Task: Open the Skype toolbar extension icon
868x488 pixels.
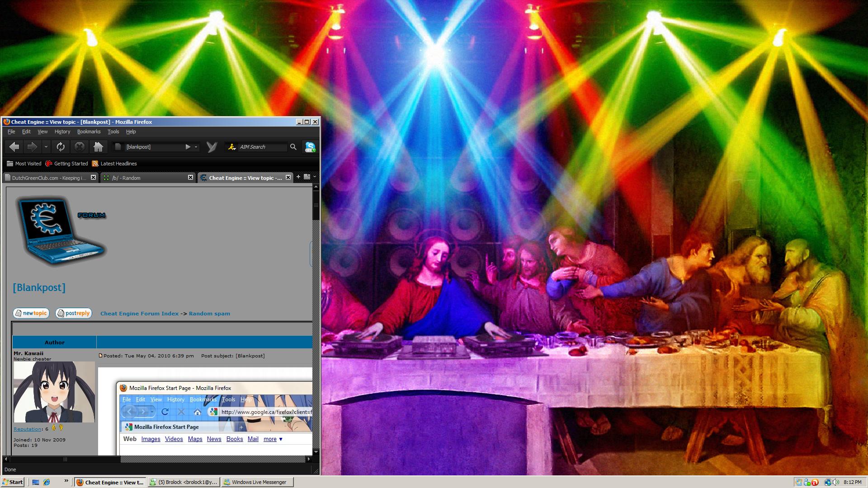Action: pos(310,147)
